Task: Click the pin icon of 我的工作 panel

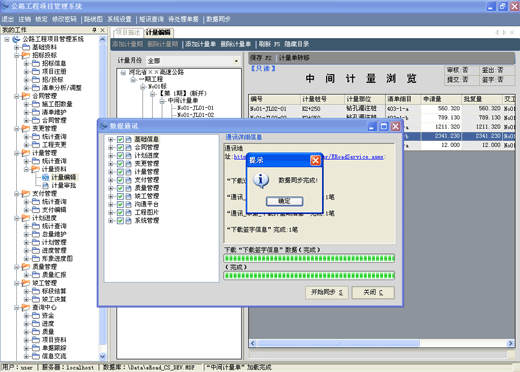Action: point(94,30)
